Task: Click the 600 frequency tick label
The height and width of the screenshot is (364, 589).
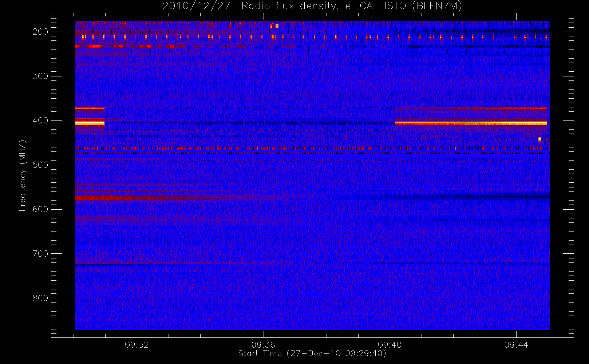Action: click(x=40, y=209)
